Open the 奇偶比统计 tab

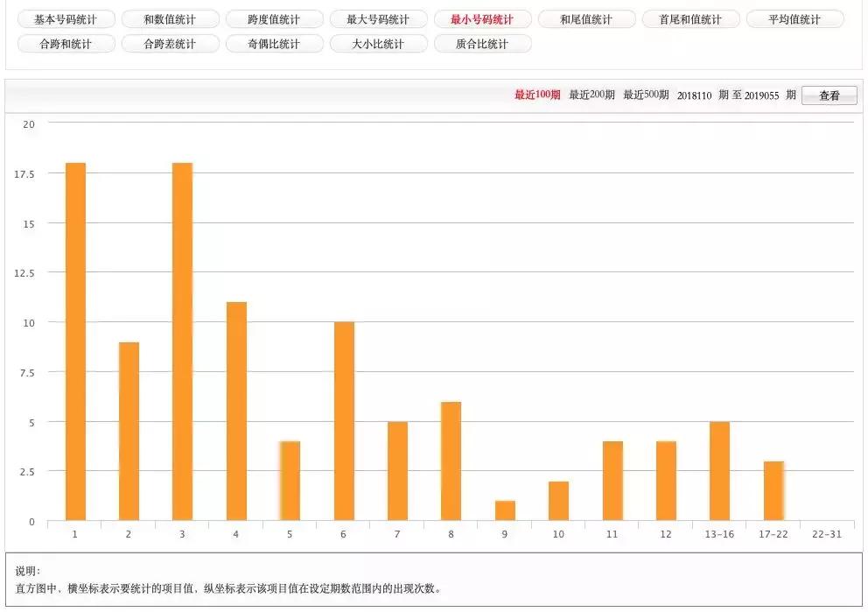274,44
